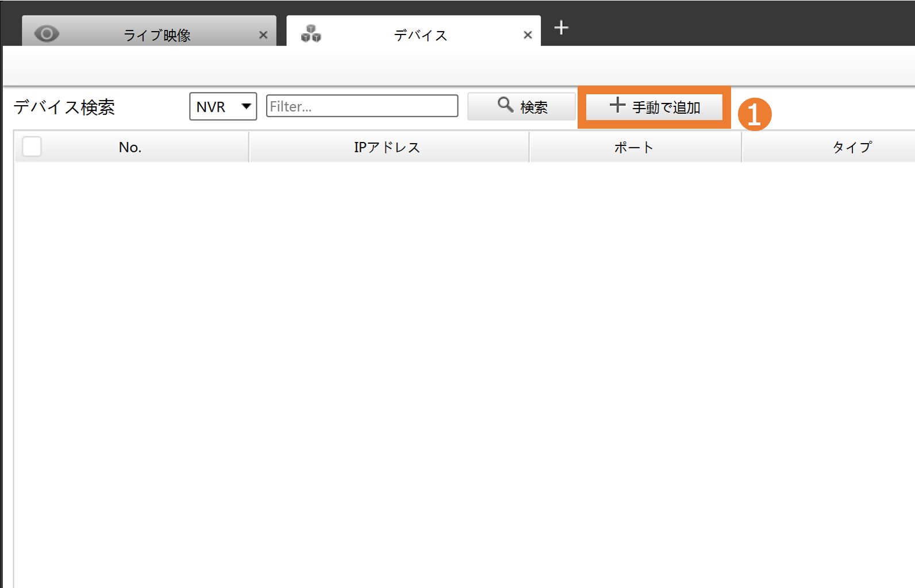Close the ライブ映像 tab
Screen dimensions: 915x588
coord(263,35)
